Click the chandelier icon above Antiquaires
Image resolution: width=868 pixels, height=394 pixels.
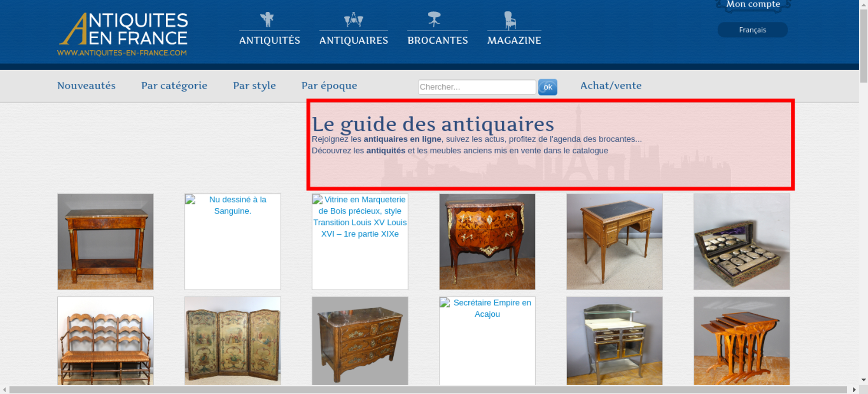(x=353, y=20)
